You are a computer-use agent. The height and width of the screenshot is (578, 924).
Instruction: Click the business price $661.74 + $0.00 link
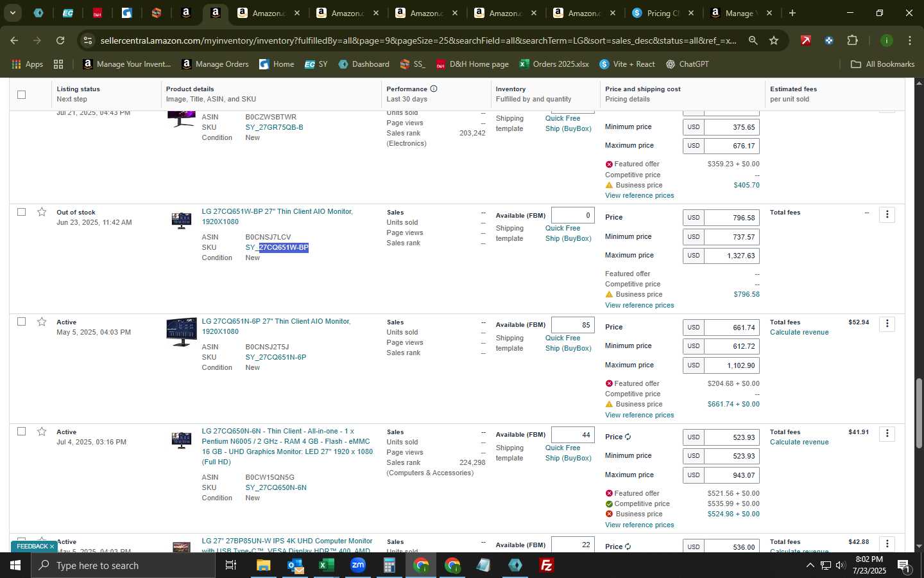(733, 404)
